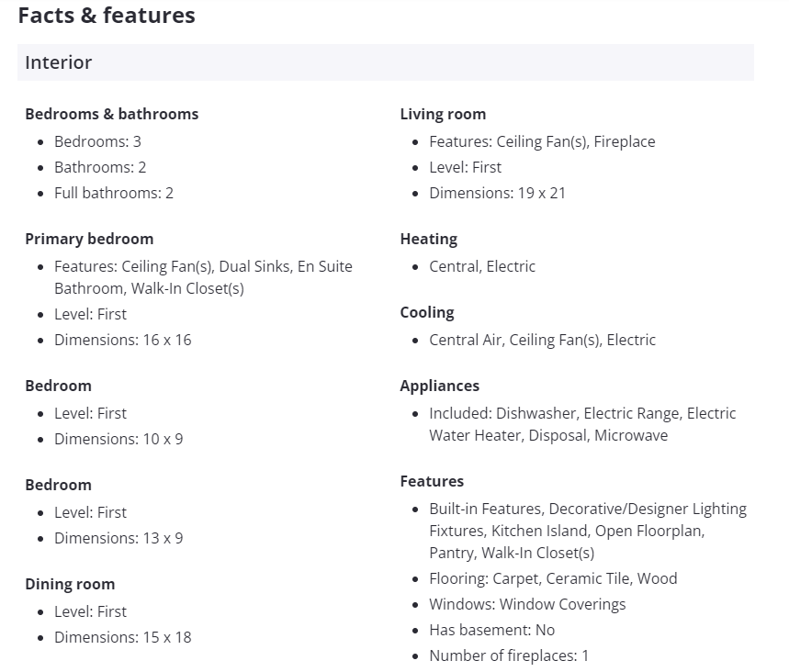This screenshot has width=789, height=672.
Task: Click Primary bedroom dimensions 16 x 16
Action: coord(122,340)
